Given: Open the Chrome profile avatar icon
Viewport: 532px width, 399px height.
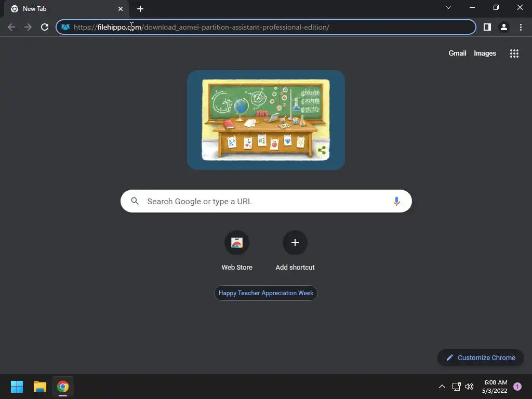Looking at the screenshot, I should pos(504,27).
